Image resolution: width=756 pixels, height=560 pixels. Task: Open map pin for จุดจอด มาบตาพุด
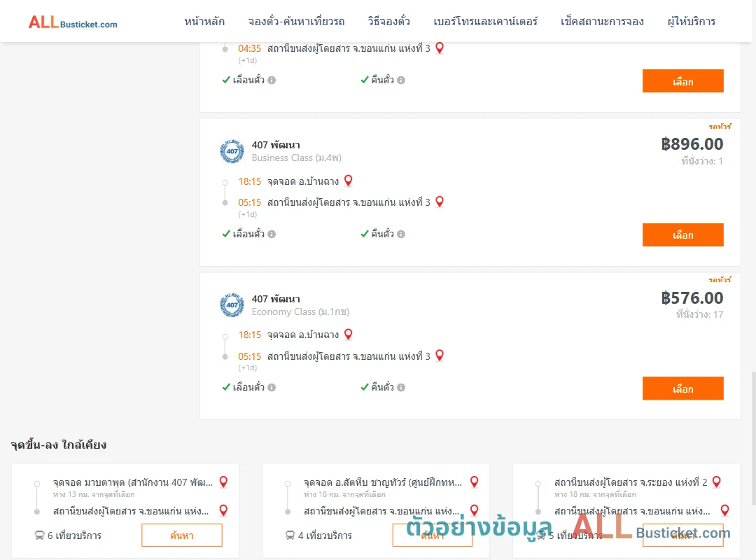coord(223,482)
